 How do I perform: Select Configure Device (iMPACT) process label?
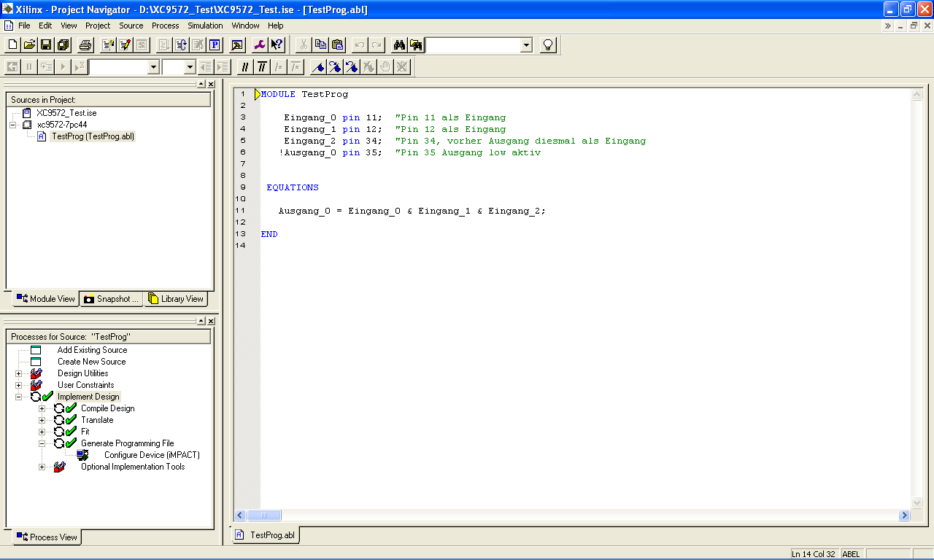coord(152,455)
